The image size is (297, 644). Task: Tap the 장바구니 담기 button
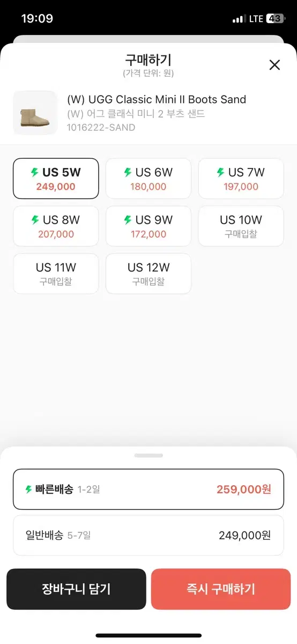pos(76,589)
